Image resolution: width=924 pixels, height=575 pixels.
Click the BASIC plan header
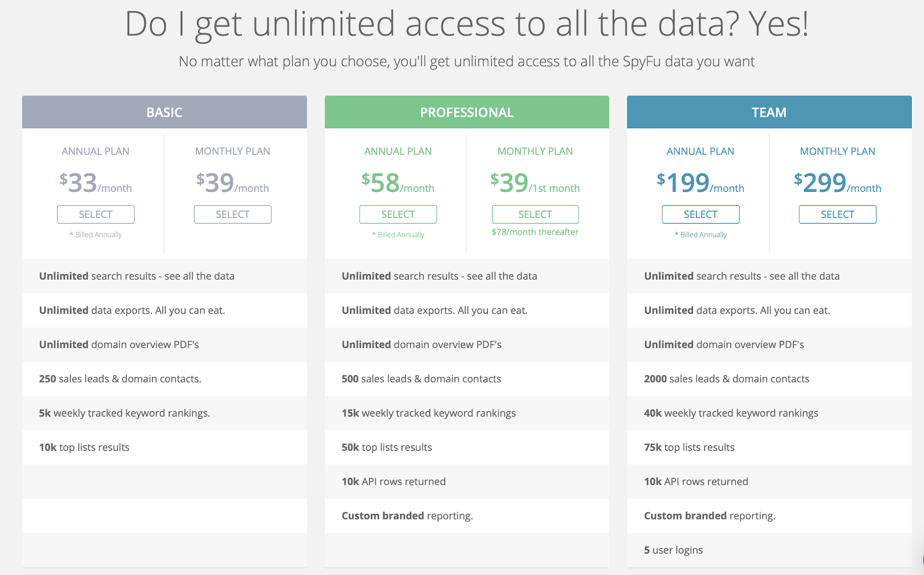(164, 112)
